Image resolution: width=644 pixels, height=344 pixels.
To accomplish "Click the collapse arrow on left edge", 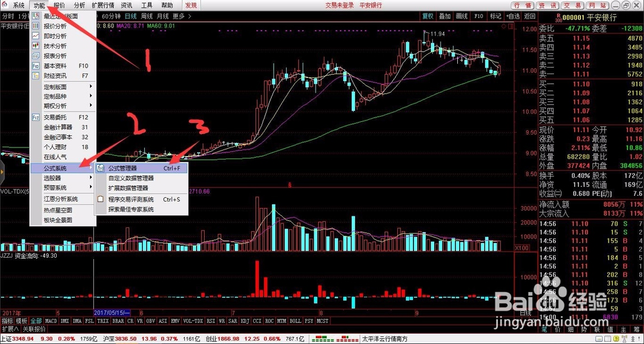I will click(x=2, y=171).
